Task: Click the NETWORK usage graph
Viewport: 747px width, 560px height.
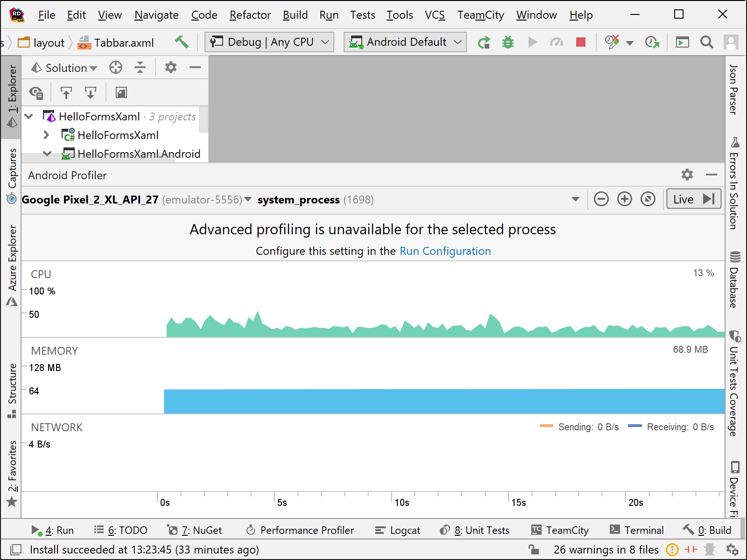Action: pos(373,453)
